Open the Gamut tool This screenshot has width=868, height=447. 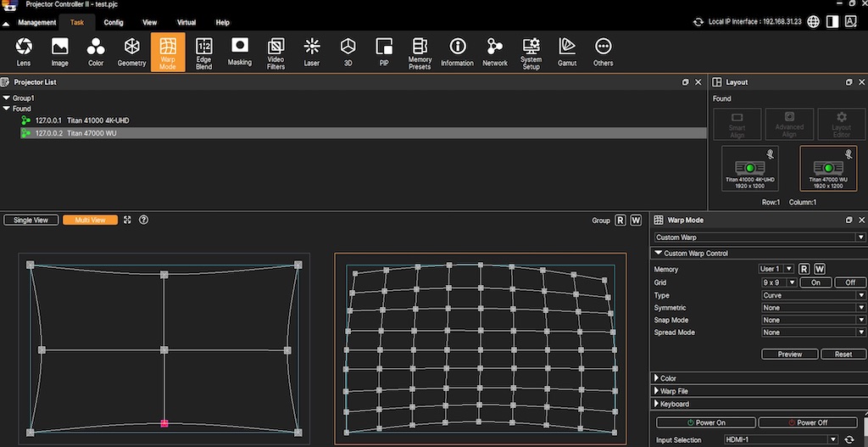[x=567, y=51]
